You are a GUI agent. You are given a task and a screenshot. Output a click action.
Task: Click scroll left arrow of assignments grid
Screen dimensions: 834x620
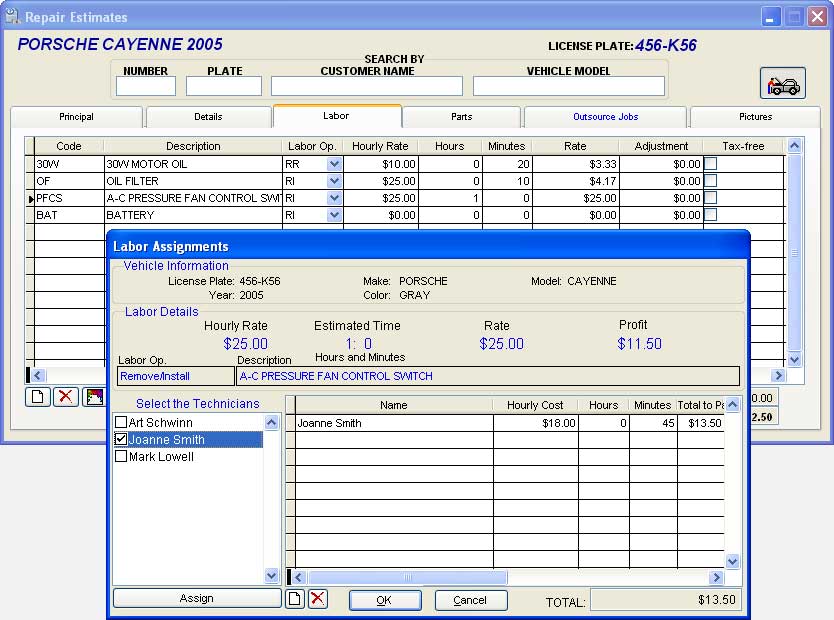[298, 577]
